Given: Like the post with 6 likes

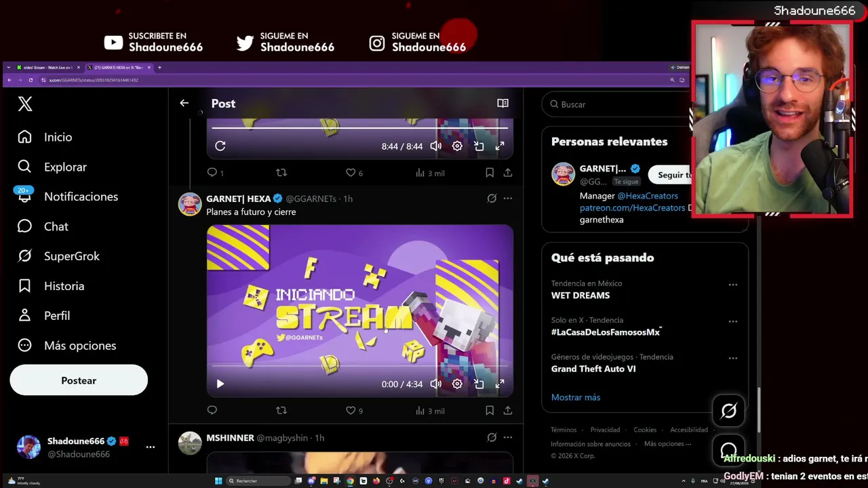Looking at the screenshot, I should [354, 173].
